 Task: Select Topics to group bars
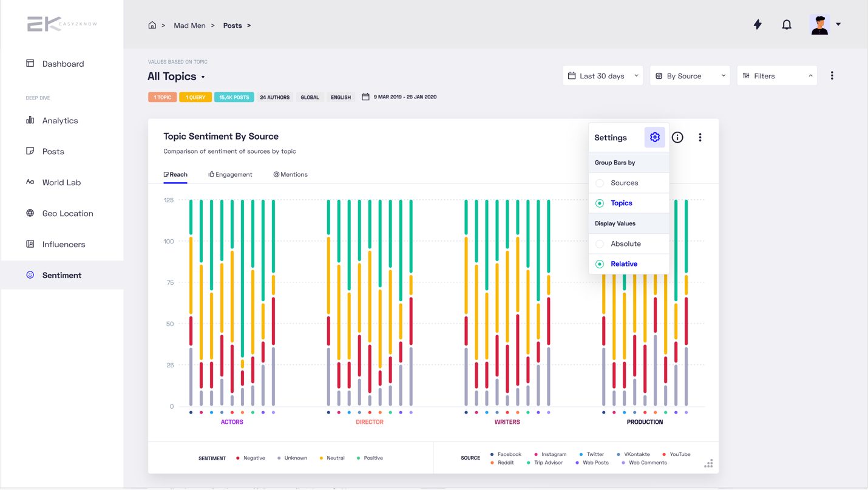(x=629, y=203)
